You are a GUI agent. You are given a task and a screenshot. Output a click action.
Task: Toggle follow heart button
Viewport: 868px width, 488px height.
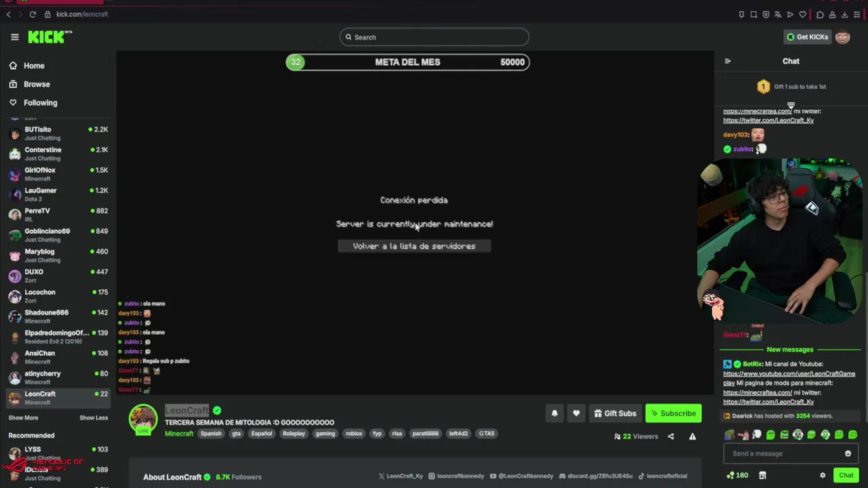(576, 413)
